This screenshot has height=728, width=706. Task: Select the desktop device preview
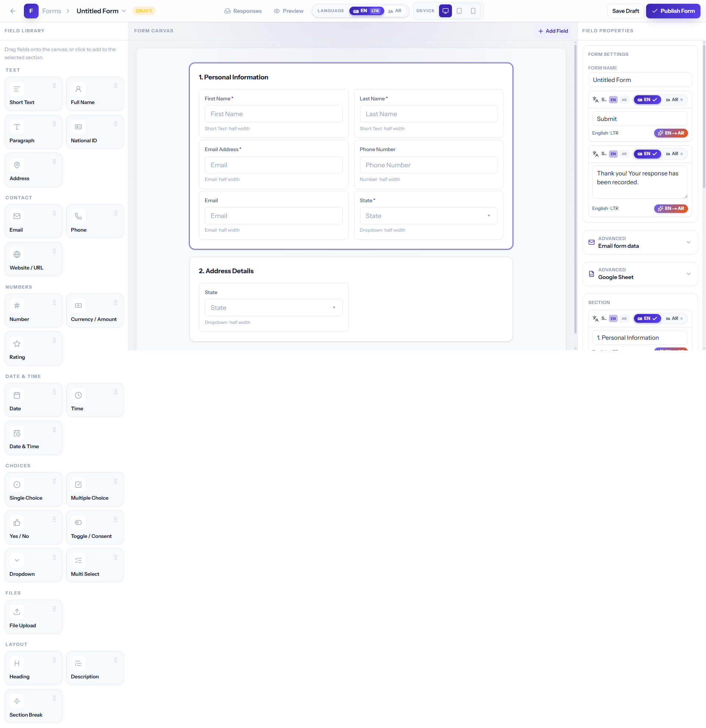(x=445, y=11)
